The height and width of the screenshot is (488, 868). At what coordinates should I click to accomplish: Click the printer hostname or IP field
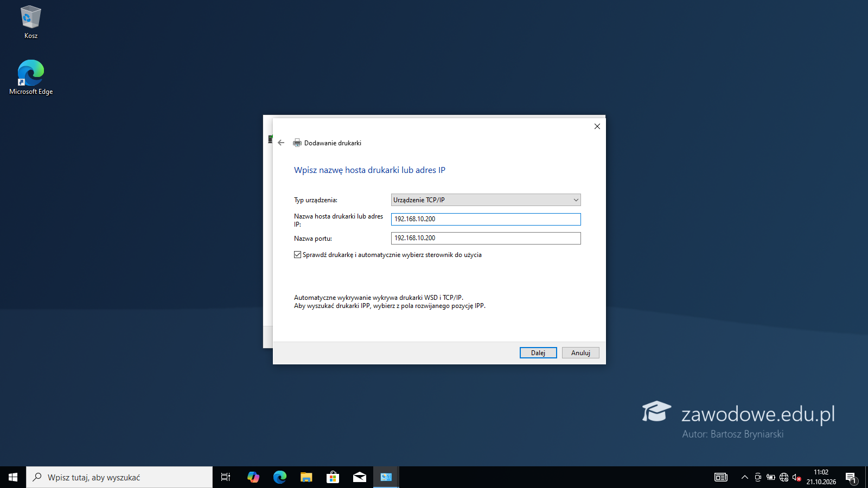point(486,219)
